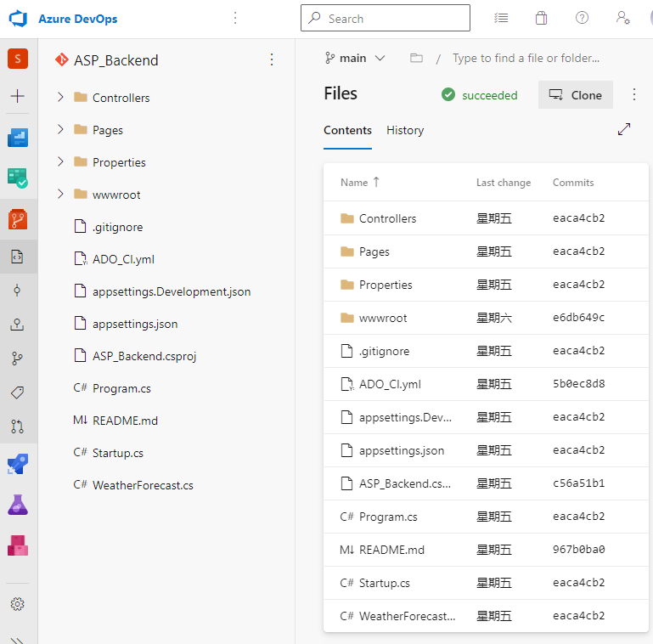Open the succeeded build status link
653x644 pixels.
479,95
